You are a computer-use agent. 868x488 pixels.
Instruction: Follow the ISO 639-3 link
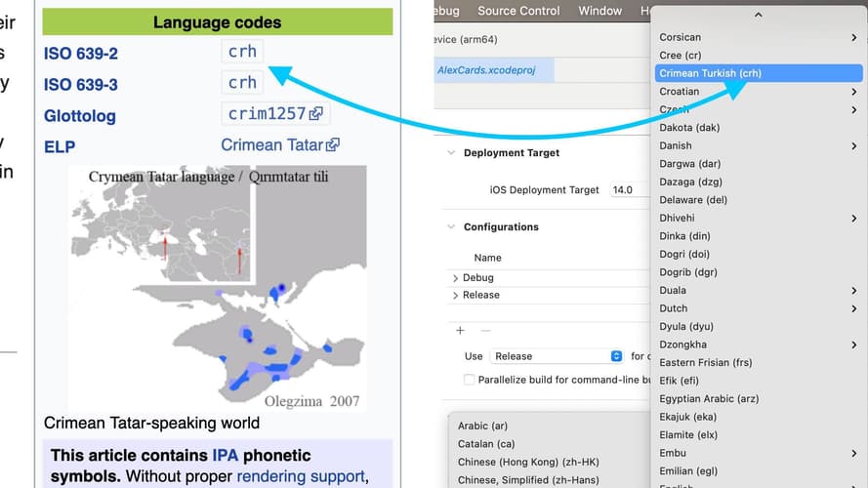tap(81, 84)
